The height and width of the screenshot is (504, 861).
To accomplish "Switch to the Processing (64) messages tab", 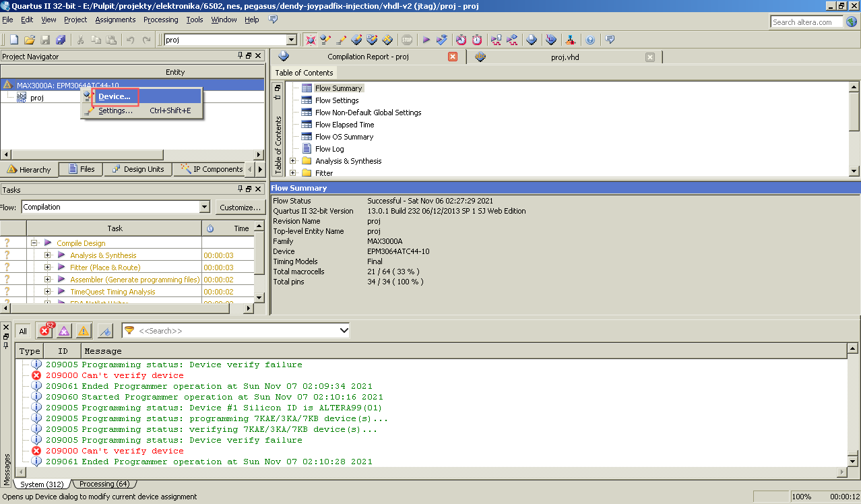I will click(x=104, y=484).
